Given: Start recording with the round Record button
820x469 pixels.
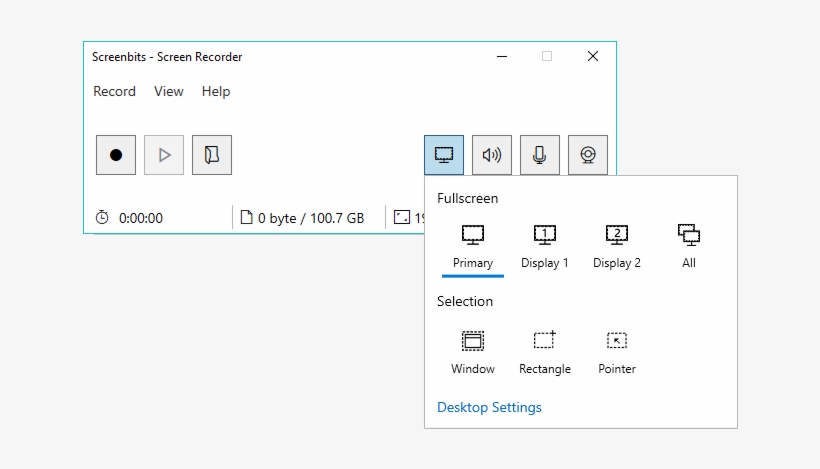Looking at the screenshot, I should pos(116,155).
